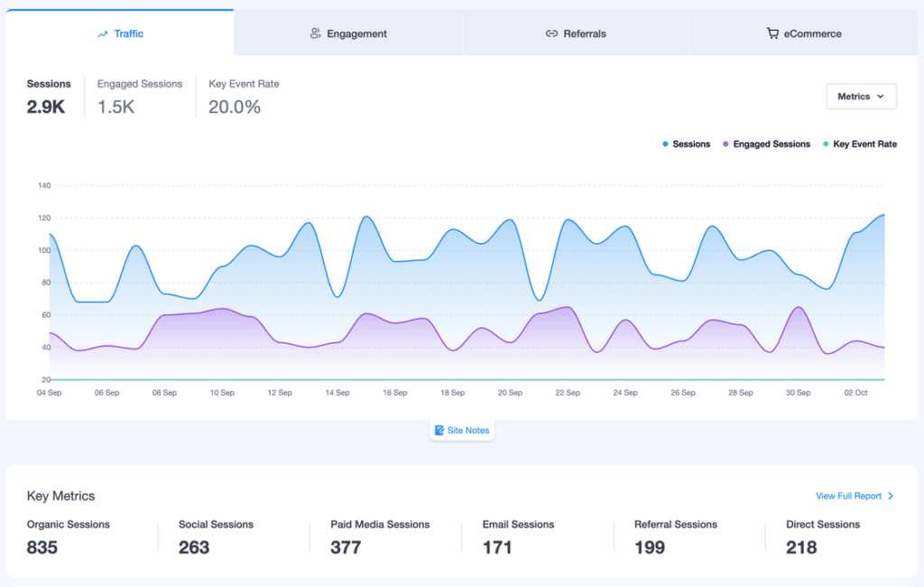Image resolution: width=924 pixels, height=587 pixels.
Task: Toggle the Sessions legend entry
Action: [x=686, y=144]
